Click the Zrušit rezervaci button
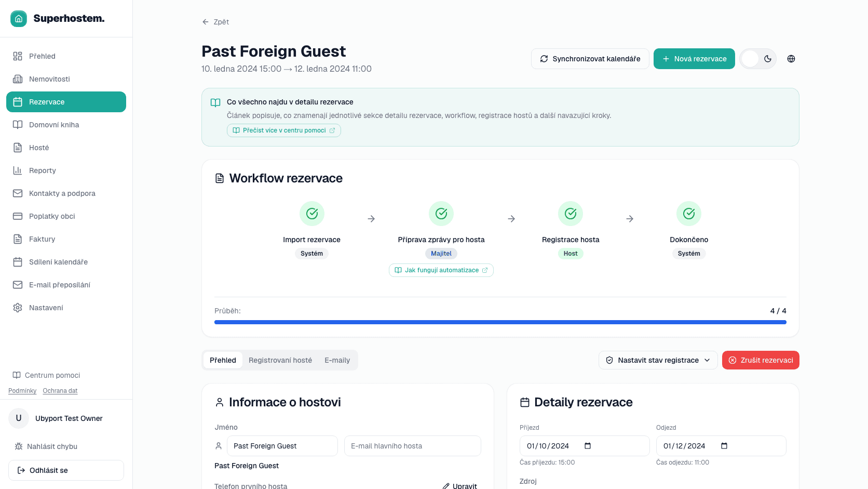The height and width of the screenshot is (489, 868). (x=761, y=360)
